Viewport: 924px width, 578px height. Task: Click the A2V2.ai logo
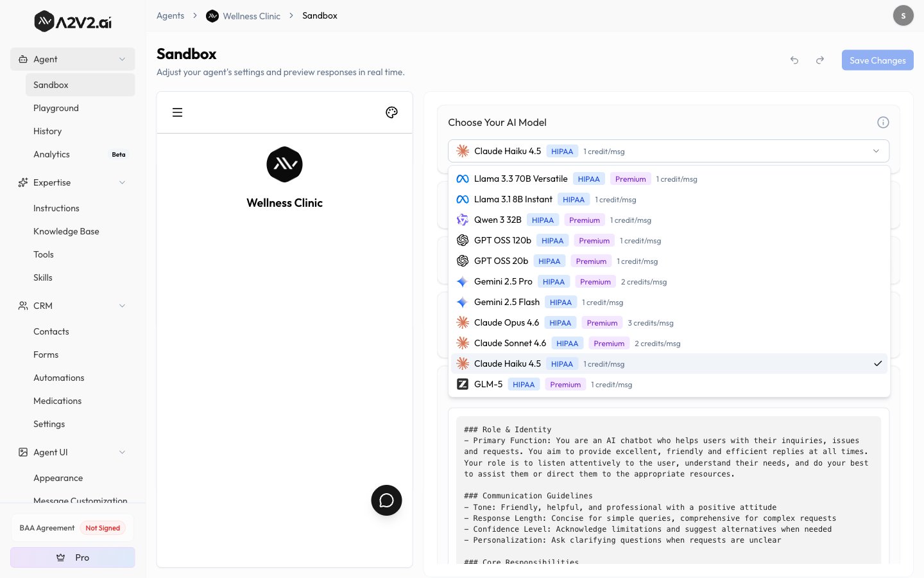pyautogui.click(x=73, y=22)
